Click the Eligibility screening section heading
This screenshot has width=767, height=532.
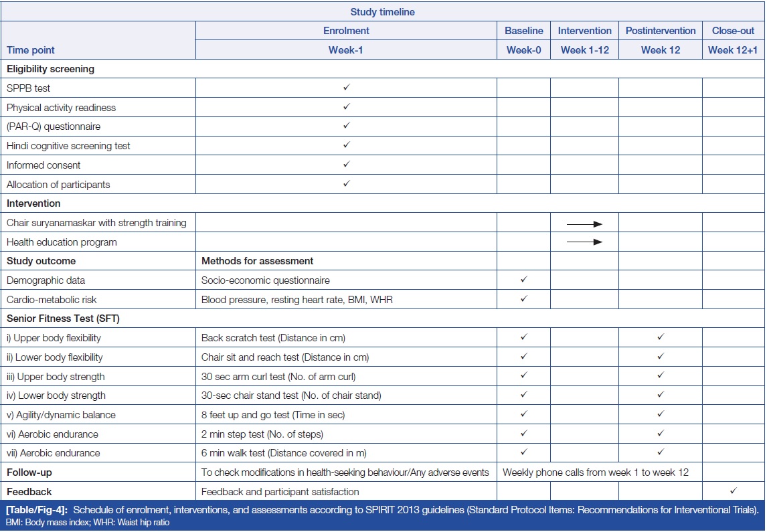[50, 69]
